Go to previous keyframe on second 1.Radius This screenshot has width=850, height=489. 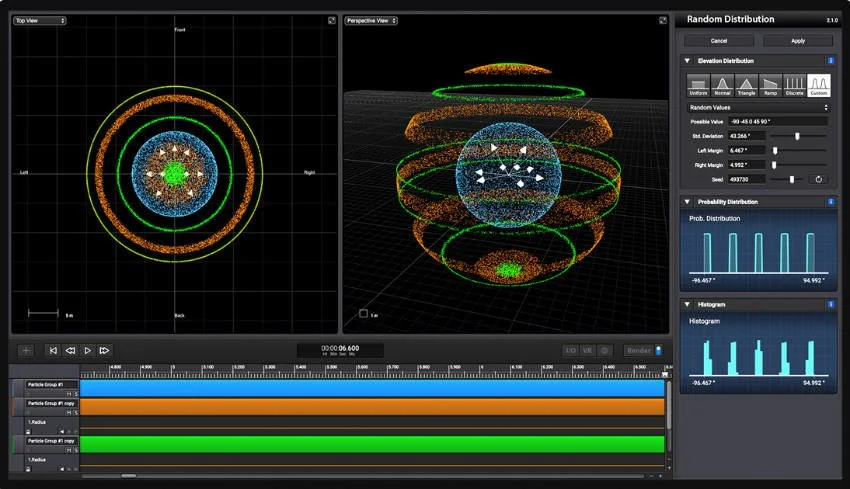click(x=62, y=469)
